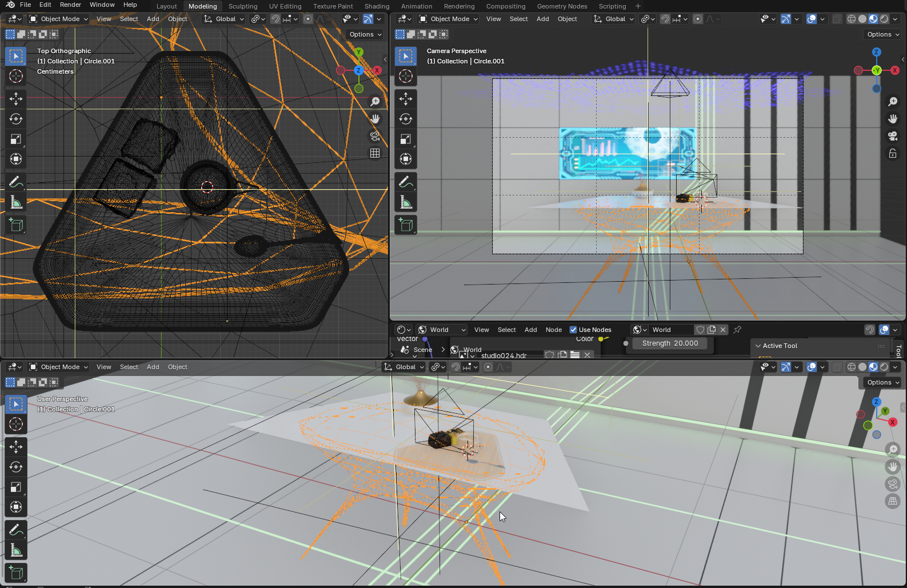
Task: Pick the Add Cube tool in camera viewport
Action: (406, 225)
